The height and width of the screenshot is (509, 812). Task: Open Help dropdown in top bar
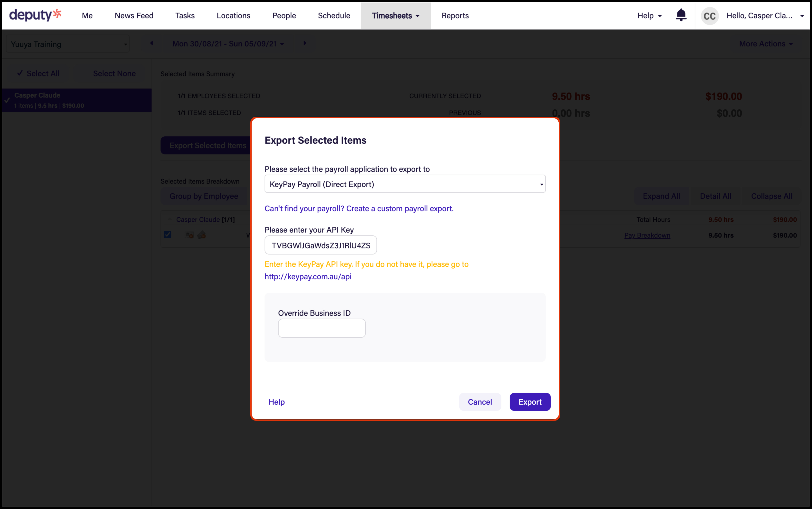(x=649, y=16)
